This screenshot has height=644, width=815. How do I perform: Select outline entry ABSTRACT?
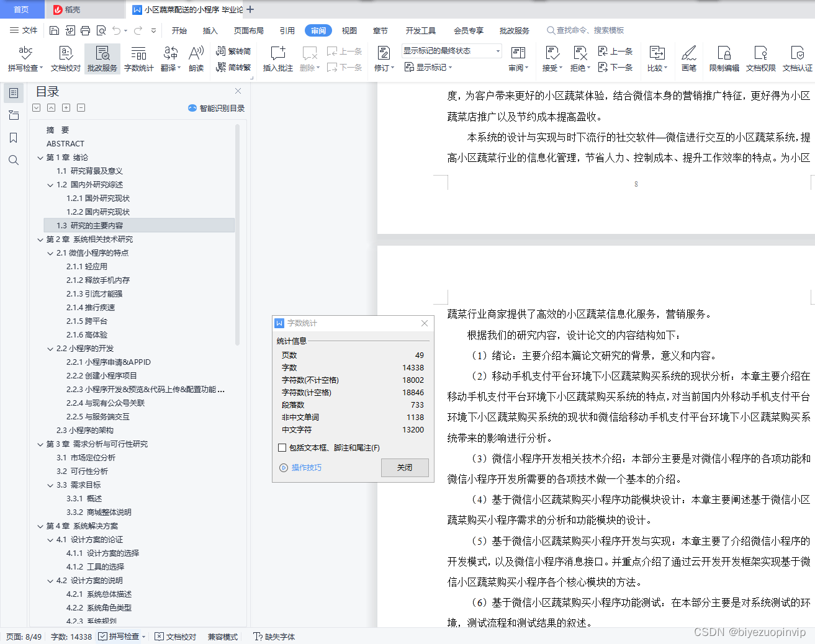tap(65, 144)
